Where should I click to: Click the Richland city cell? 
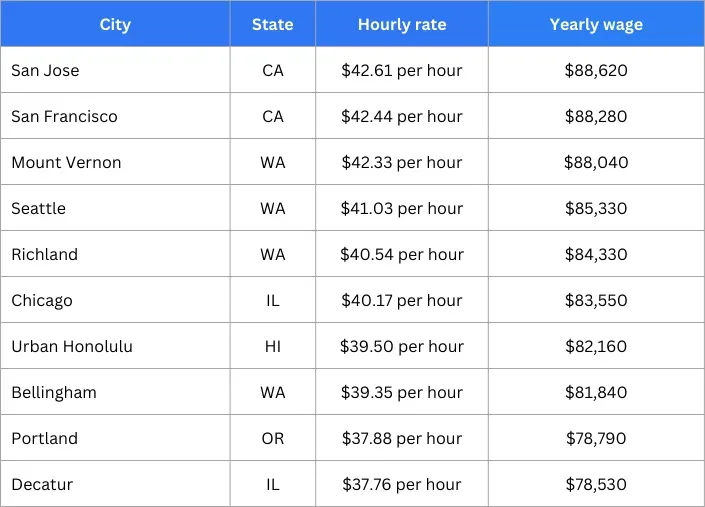(44, 255)
